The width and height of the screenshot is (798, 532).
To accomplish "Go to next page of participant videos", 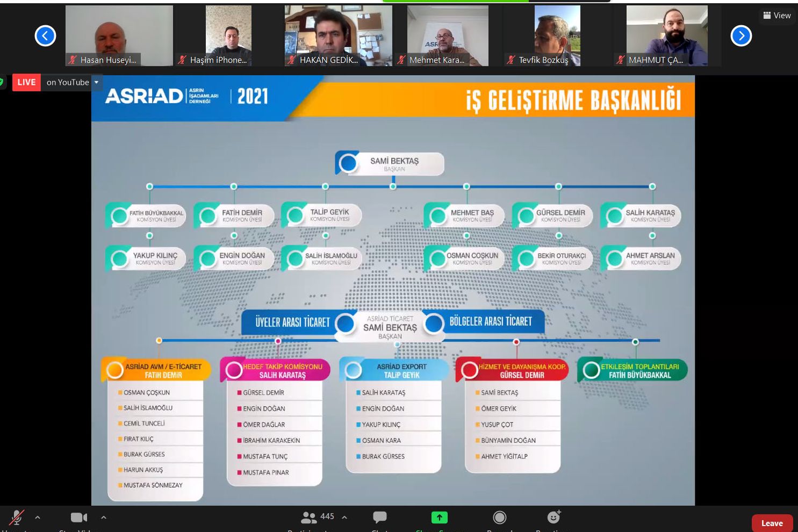I will click(x=741, y=36).
